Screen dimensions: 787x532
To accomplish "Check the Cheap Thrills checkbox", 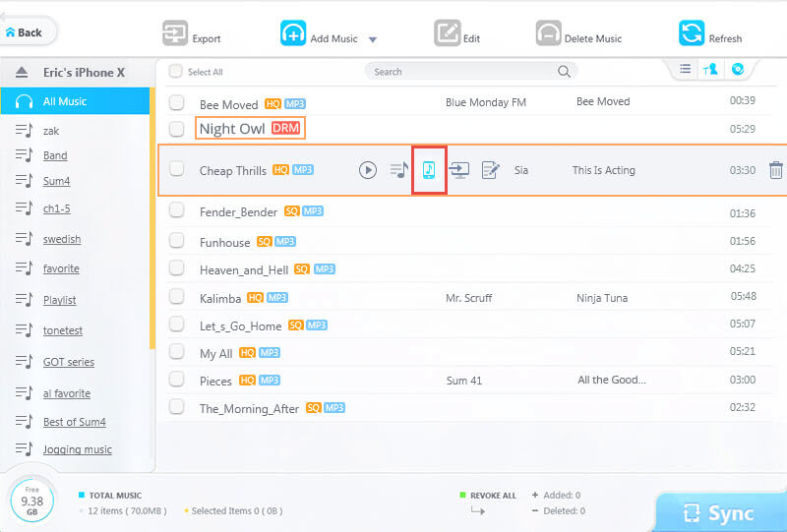I will [x=177, y=168].
